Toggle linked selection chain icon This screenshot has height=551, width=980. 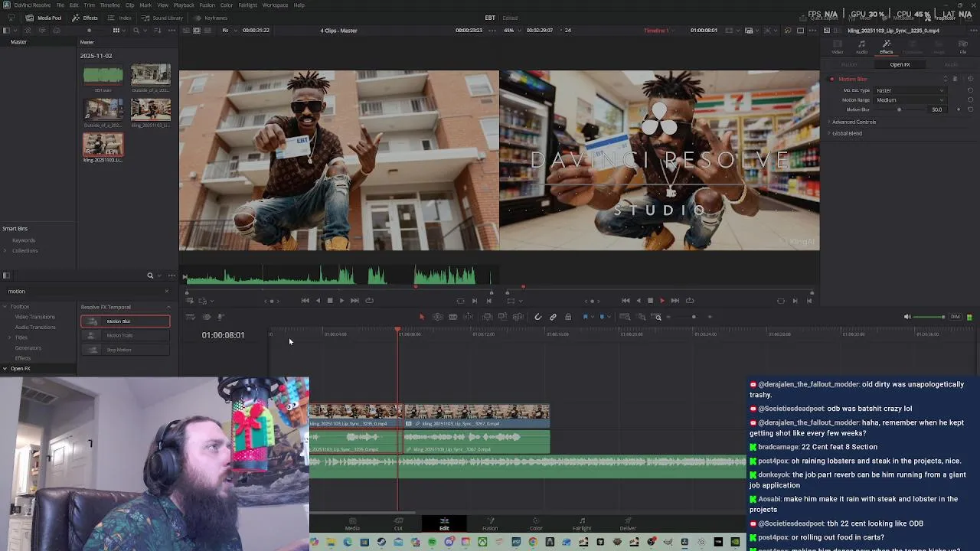tap(553, 317)
